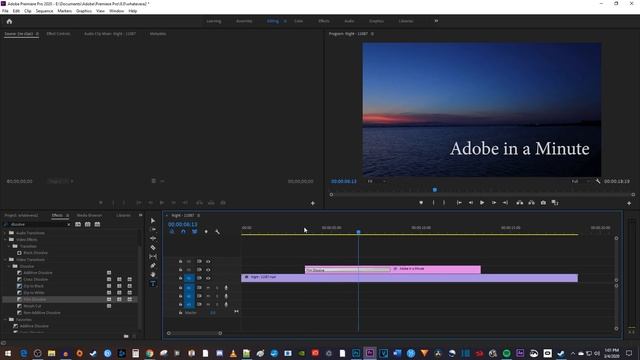
Task: Click the Lift button
Action: point(520,203)
